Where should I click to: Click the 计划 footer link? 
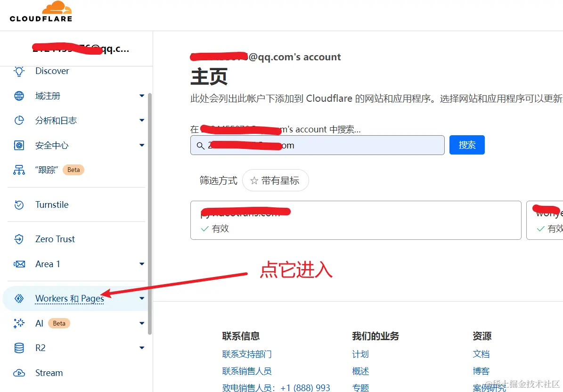click(360, 354)
